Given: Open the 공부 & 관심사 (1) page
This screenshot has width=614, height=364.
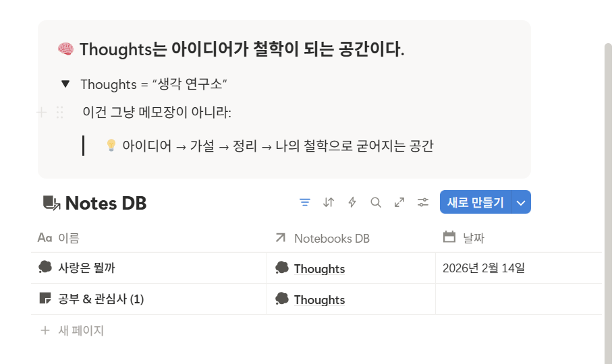Looking at the screenshot, I should (x=101, y=299).
